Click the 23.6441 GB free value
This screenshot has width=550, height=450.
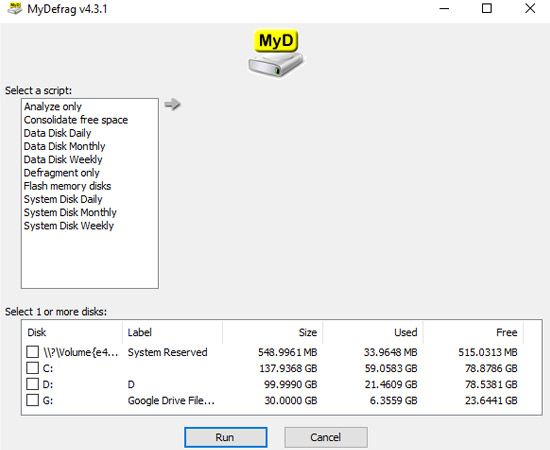point(491,401)
